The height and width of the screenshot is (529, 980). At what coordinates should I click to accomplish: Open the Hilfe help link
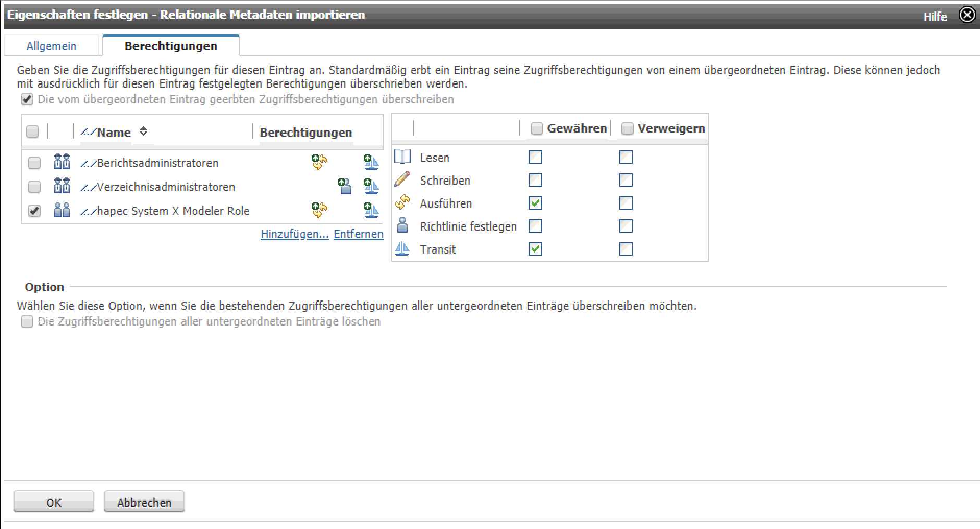935,17
